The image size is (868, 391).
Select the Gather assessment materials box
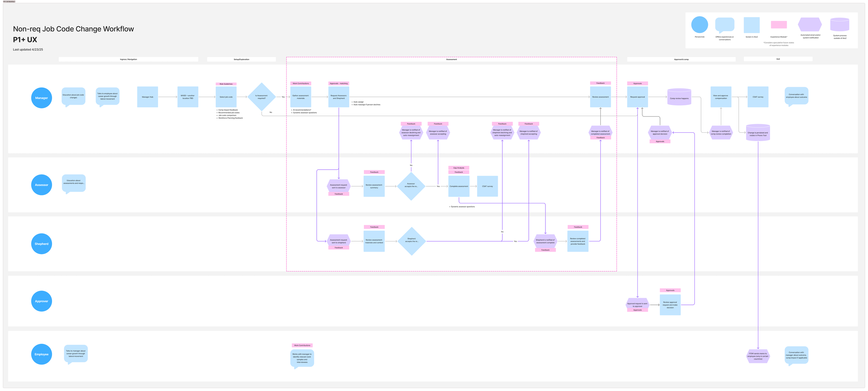301,97
